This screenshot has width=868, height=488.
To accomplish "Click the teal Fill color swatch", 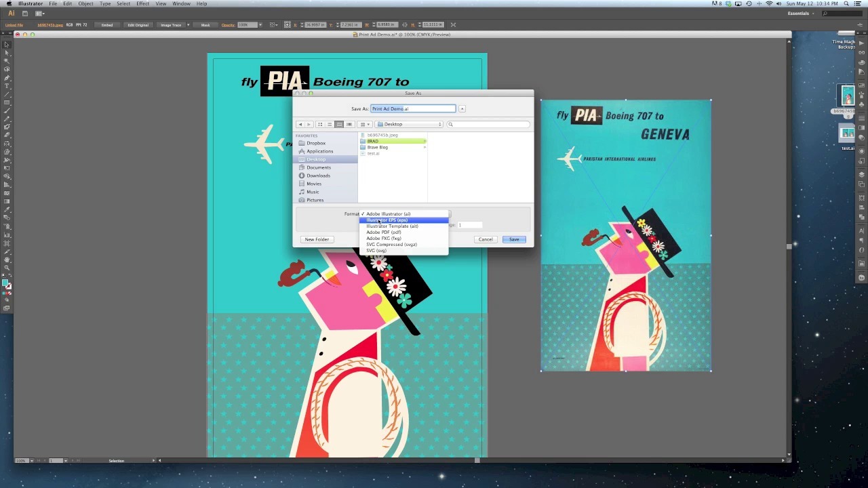I will (x=5, y=283).
